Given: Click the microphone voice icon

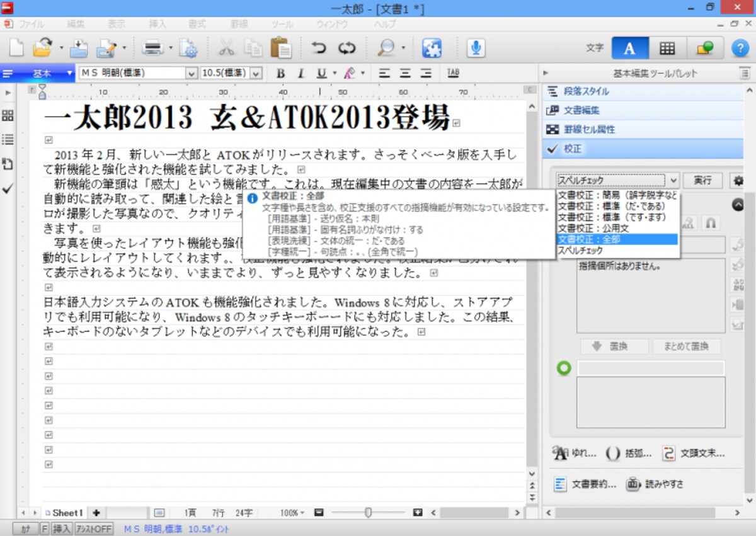Looking at the screenshot, I should point(476,48).
